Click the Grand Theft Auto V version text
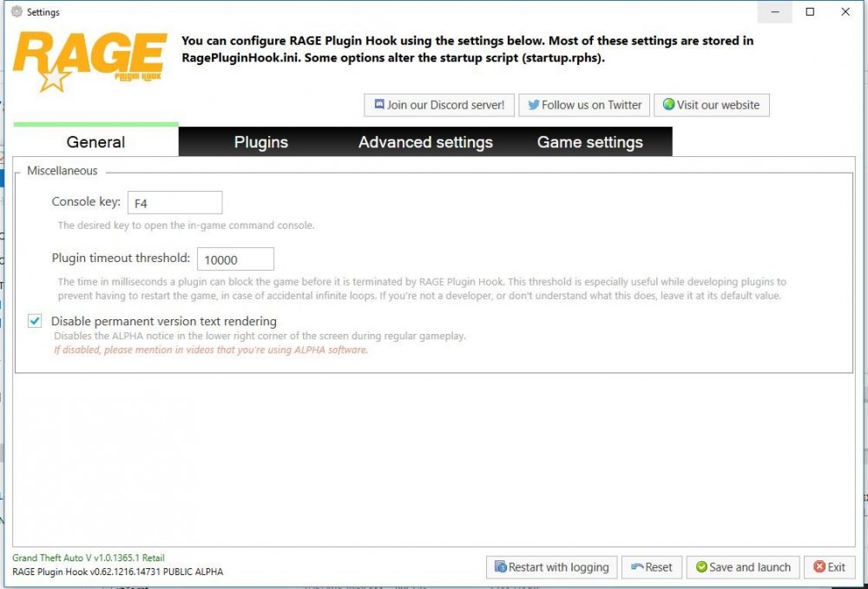 [x=89, y=558]
